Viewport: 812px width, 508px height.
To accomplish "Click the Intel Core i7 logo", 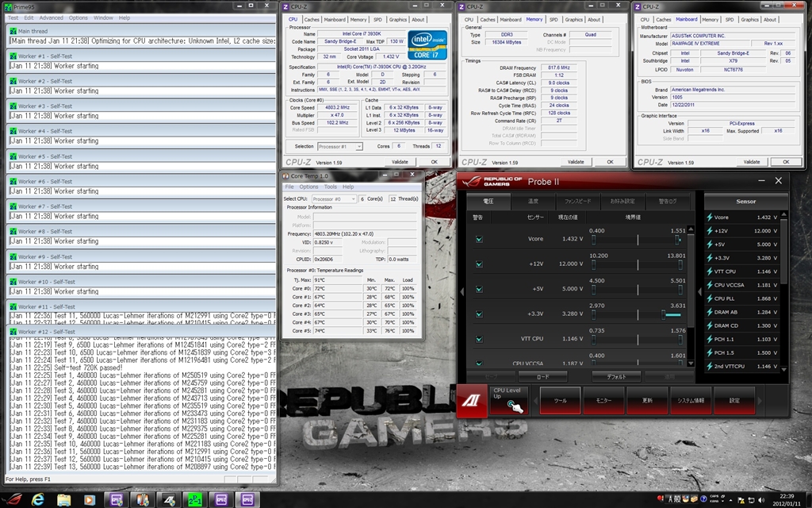I will click(427, 44).
